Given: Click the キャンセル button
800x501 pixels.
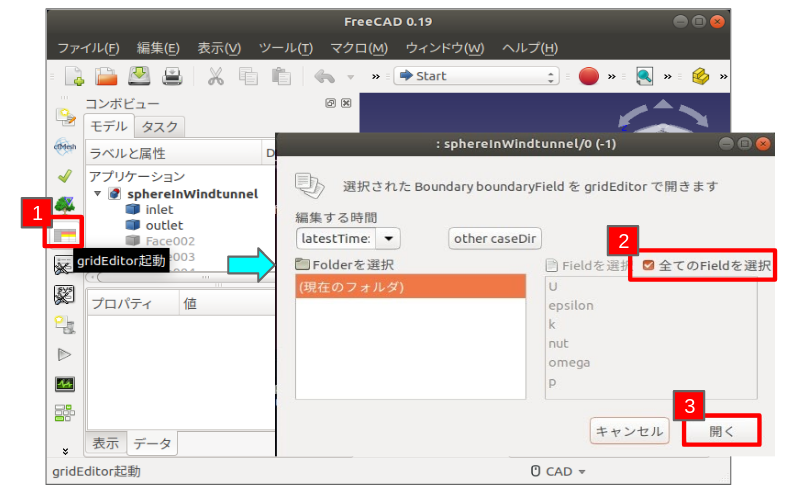Looking at the screenshot, I should coord(629,431).
